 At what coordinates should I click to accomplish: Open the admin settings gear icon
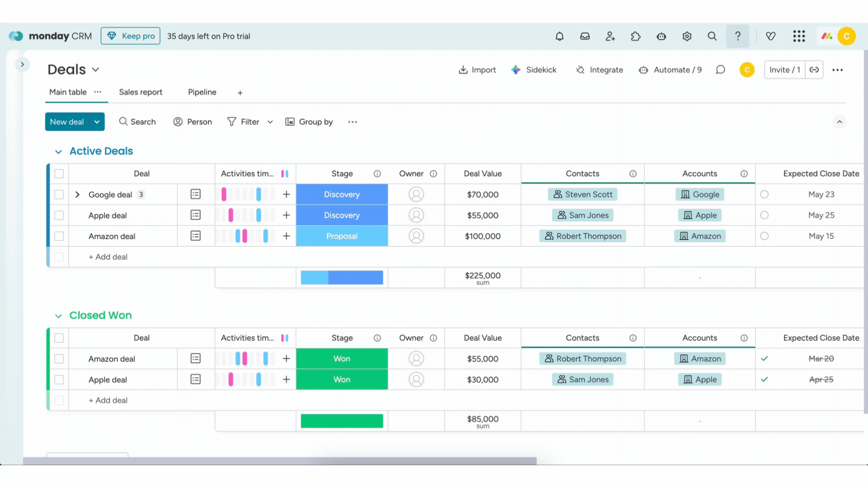click(x=687, y=36)
